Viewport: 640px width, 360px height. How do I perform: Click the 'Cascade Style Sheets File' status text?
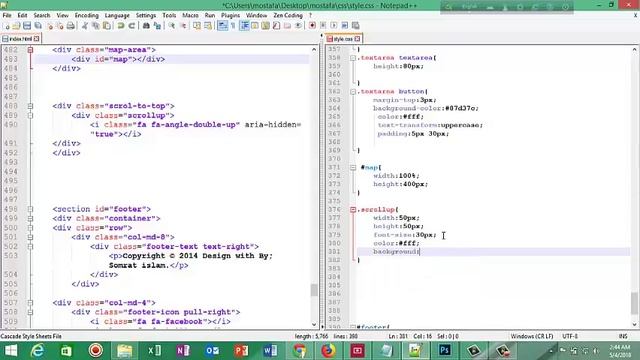31,336
